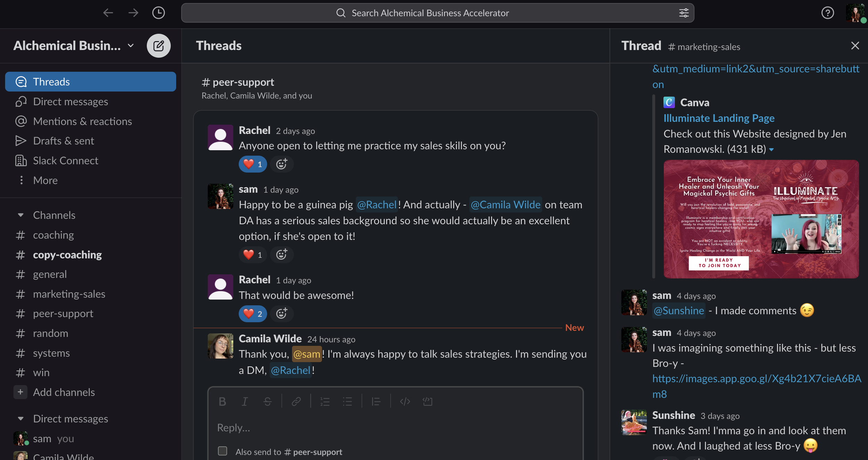
Task: Collapse the Canva attachment preview arrow
Action: (x=771, y=150)
